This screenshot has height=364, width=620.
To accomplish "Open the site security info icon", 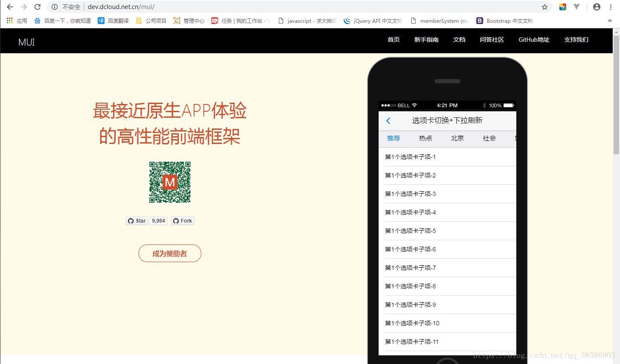I will 55,7.
